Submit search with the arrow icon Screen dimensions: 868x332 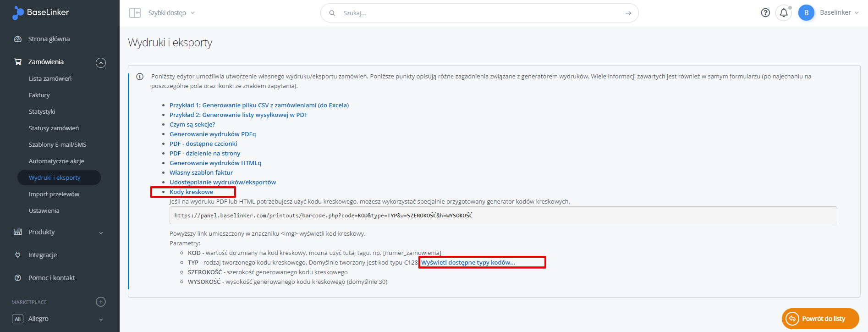coord(628,13)
